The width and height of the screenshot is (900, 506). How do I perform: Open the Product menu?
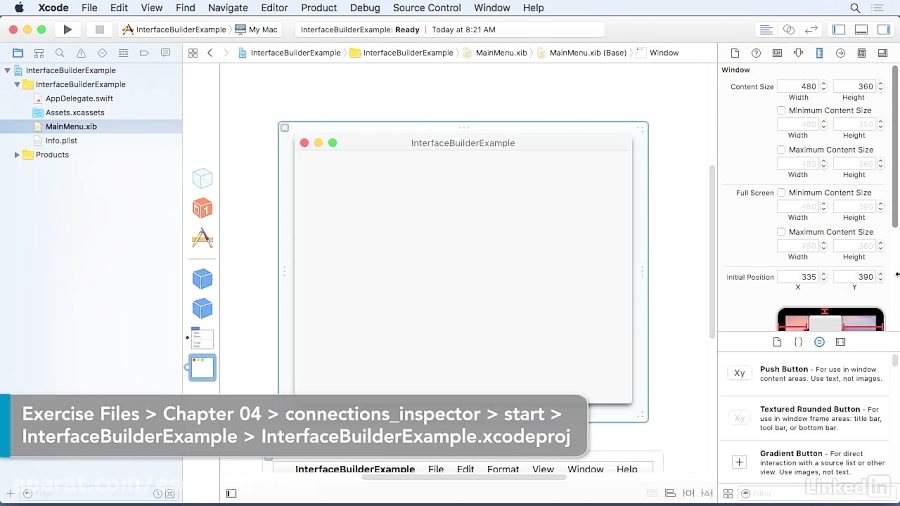click(x=319, y=7)
